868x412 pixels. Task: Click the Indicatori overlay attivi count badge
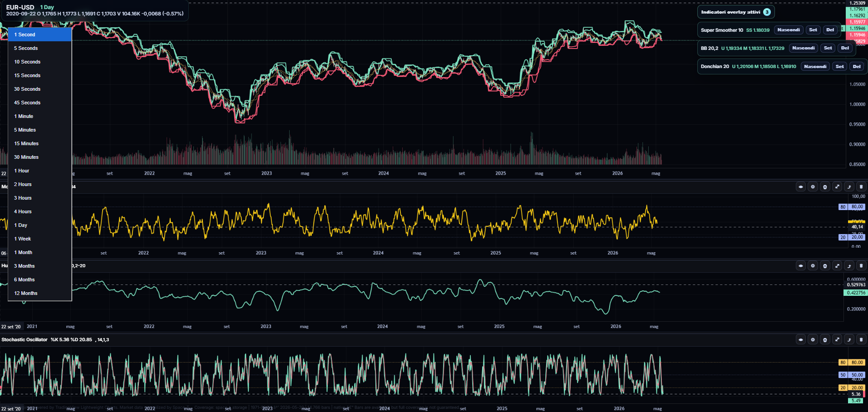767,12
